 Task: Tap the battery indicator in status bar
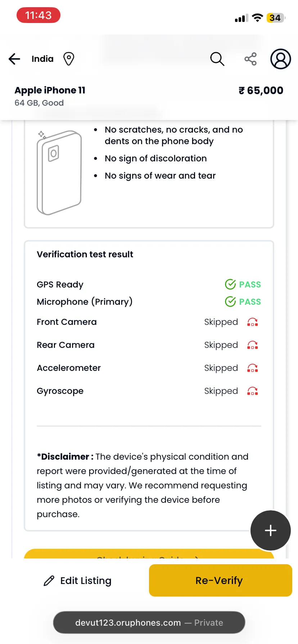[x=276, y=18]
